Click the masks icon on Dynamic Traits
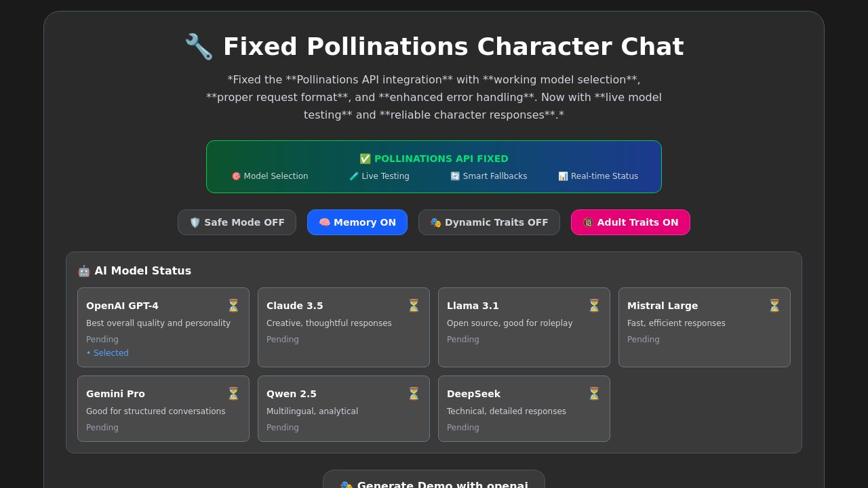Screen dimensions: 868x488 pos(436,222)
